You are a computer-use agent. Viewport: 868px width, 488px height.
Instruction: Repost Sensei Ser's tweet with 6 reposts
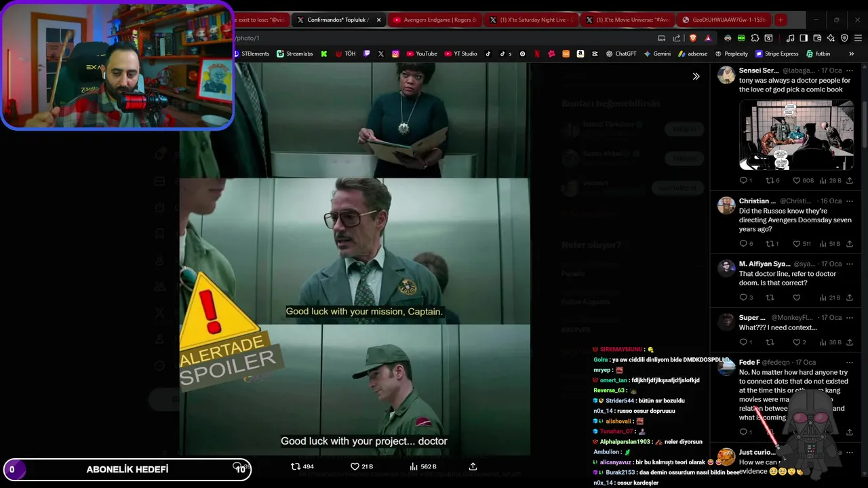tap(772, 180)
